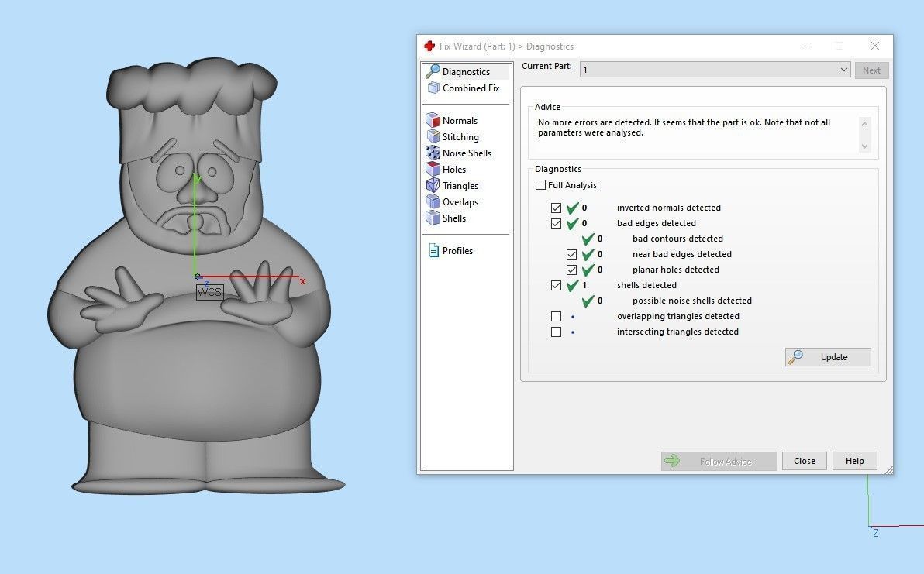
Task: Click the Overlaps icon
Action: coord(433,202)
